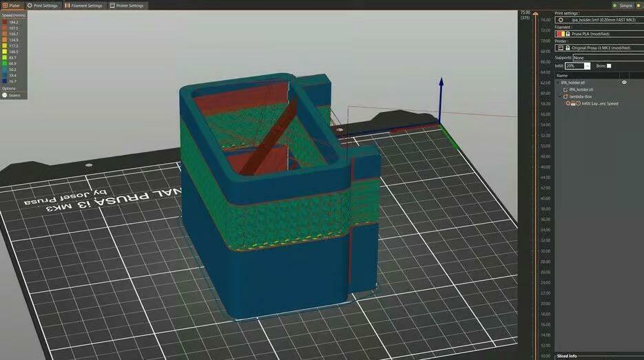Click the Filament Settings spool tab icon

click(67, 6)
